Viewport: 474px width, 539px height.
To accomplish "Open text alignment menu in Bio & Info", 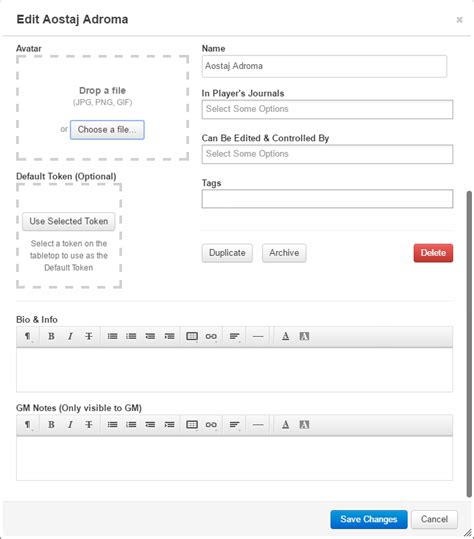I will pyautogui.click(x=234, y=336).
